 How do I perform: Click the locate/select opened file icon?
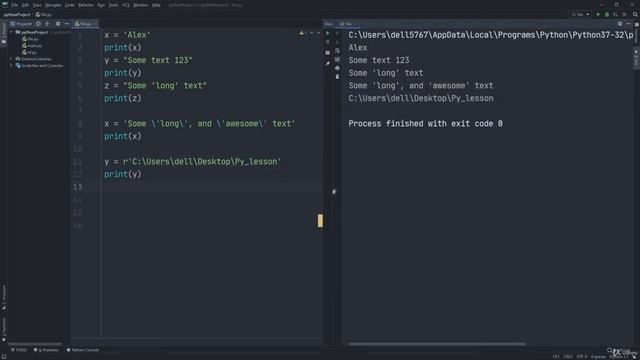[38, 24]
